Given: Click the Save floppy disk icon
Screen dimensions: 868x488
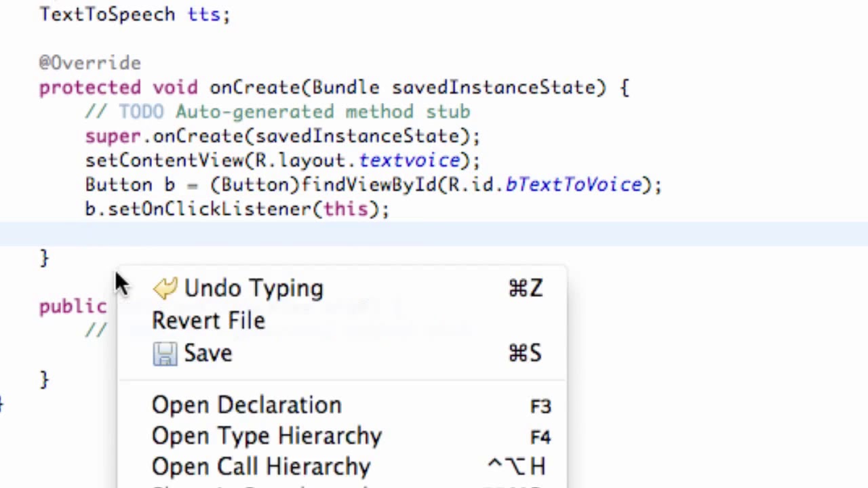Looking at the screenshot, I should click(x=165, y=354).
